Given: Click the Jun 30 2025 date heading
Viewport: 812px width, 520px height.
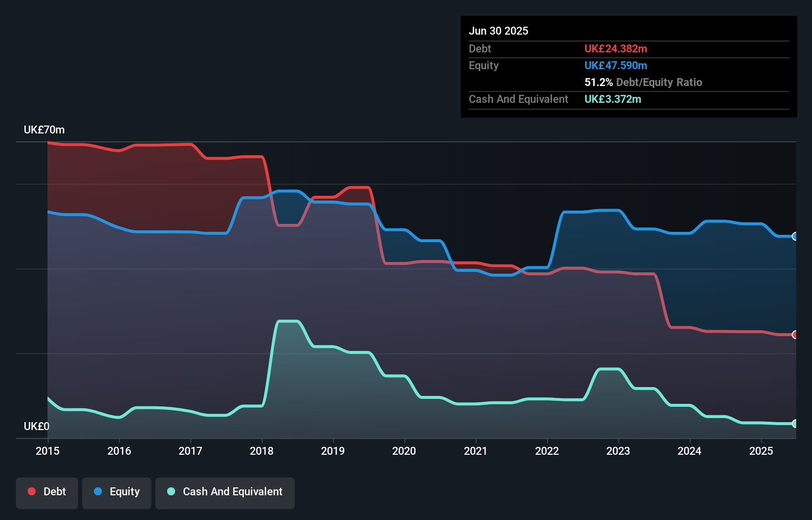Looking at the screenshot, I should pyautogui.click(x=498, y=31).
